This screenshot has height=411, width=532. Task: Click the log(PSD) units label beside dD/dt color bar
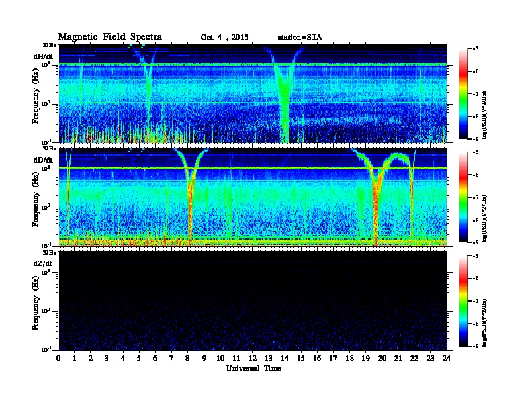coord(484,218)
